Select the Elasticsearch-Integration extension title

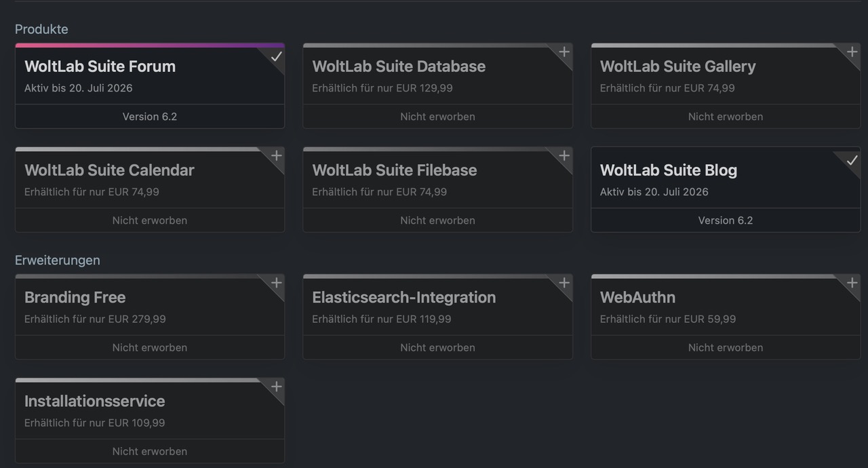pos(403,297)
